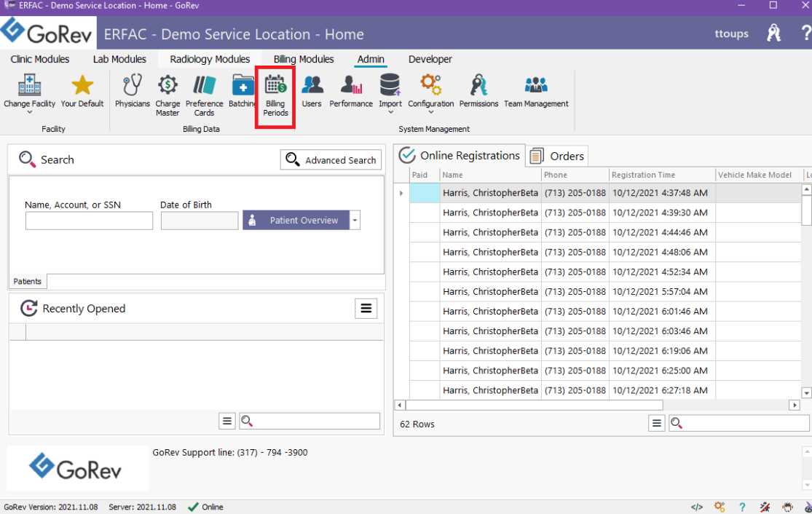The image size is (812, 514).
Task: Click the 62 Rows count label
Action: 417,424
